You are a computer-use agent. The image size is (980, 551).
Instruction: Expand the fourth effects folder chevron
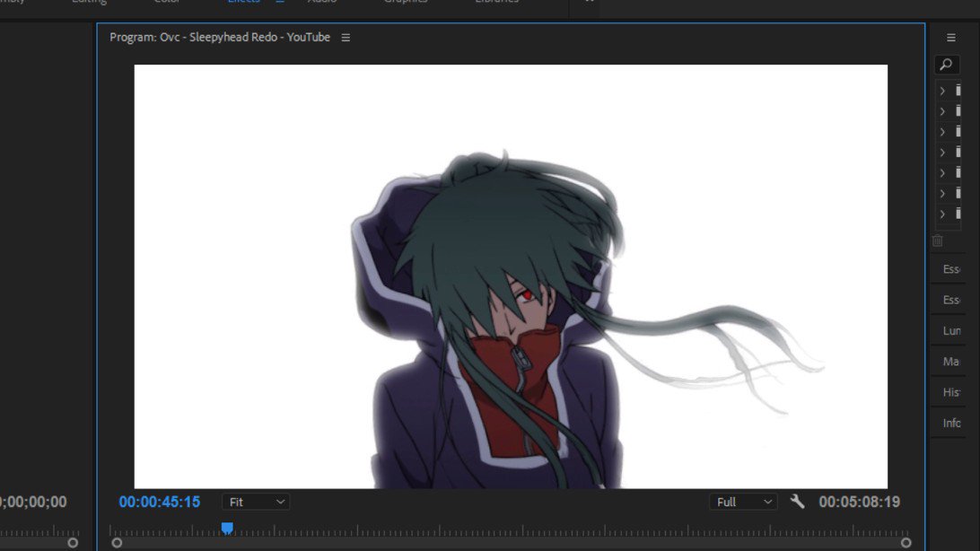pyautogui.click(x=942, y=153)
